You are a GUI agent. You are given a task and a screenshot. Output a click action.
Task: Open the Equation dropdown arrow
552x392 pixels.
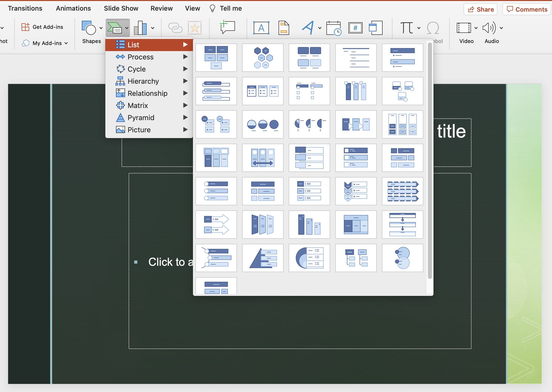coord(419,28)
